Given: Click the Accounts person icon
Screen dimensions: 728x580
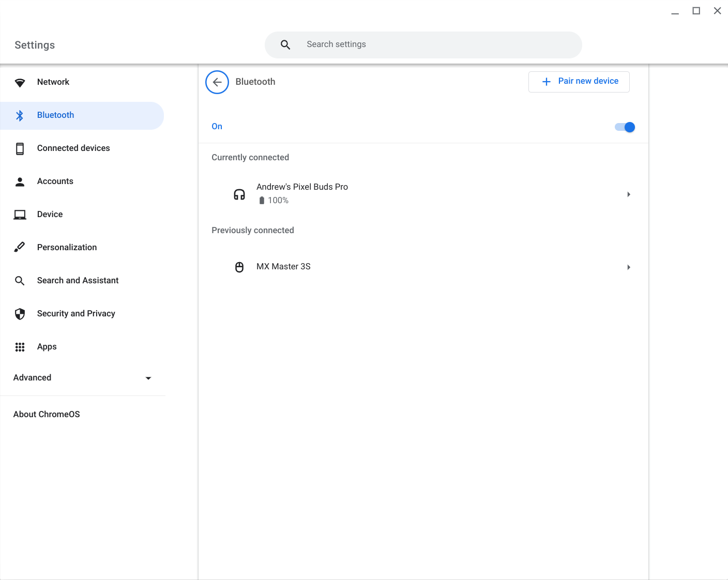Looking at the screenshot, I should [x=20, y=181].
